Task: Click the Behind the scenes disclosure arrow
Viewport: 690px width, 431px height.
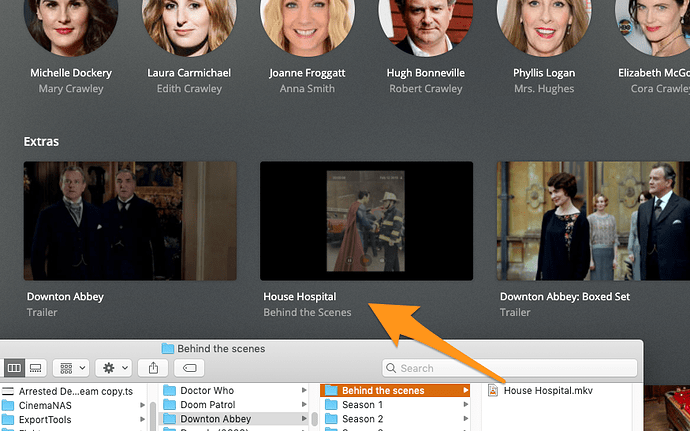Action: (x=465, y=390)
